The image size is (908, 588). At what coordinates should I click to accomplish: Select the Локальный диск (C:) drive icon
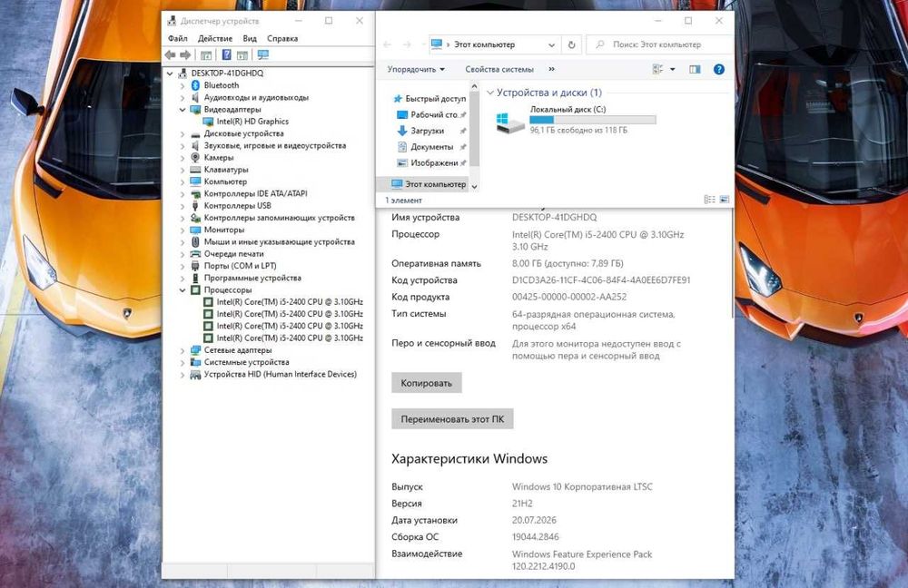coord(510,122)
